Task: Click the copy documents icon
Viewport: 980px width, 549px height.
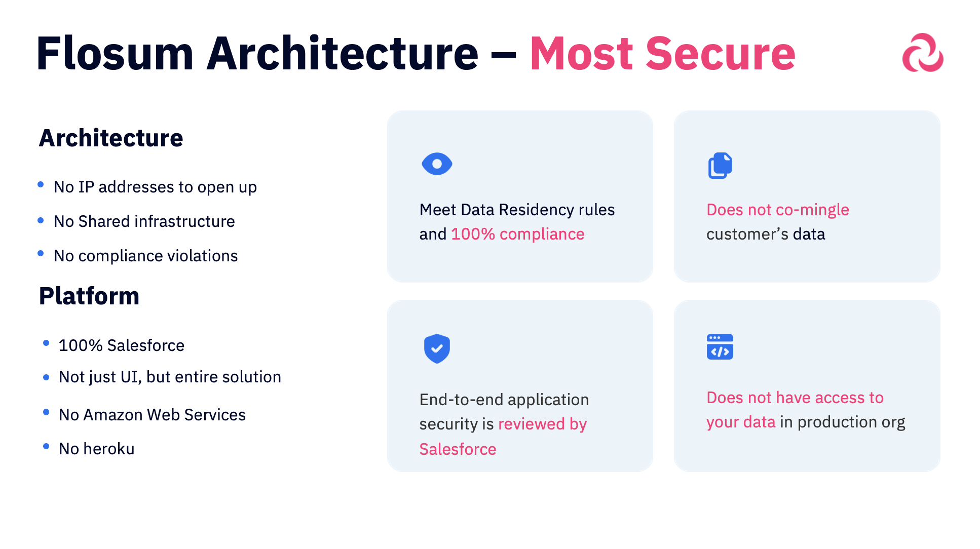Action: pos(720,166)
